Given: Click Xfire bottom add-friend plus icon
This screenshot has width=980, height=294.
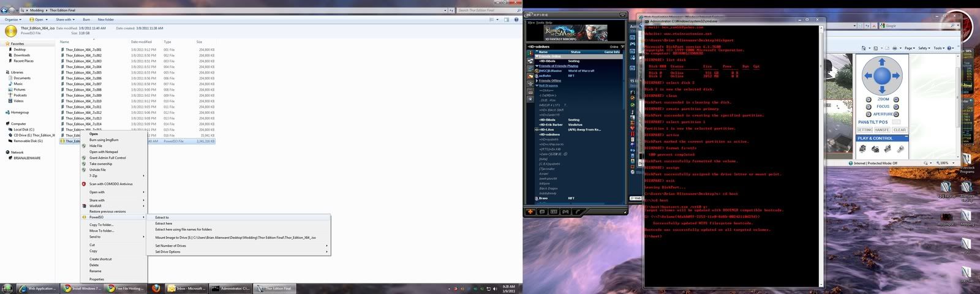Looking at the screenshot, I should click(531, 212).
